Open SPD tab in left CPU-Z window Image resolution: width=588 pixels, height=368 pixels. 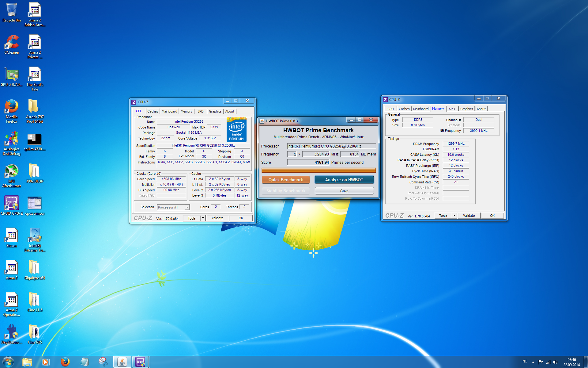click(200, 111)
